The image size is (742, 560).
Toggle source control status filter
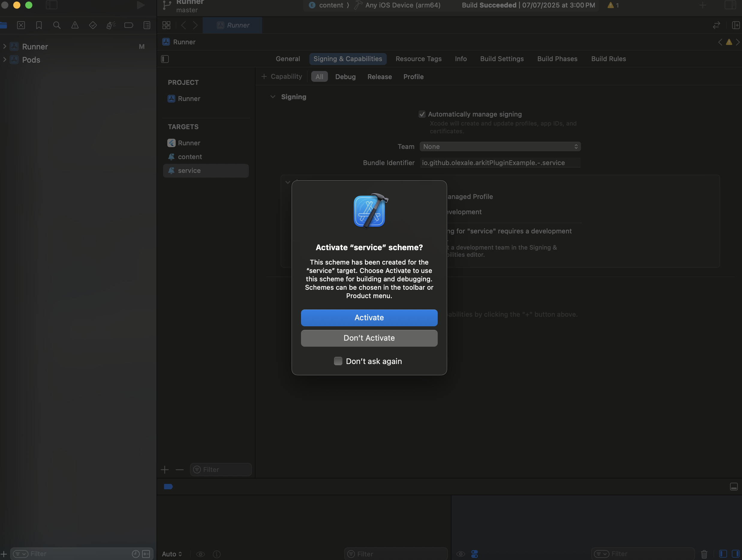[x=146, y=554]
